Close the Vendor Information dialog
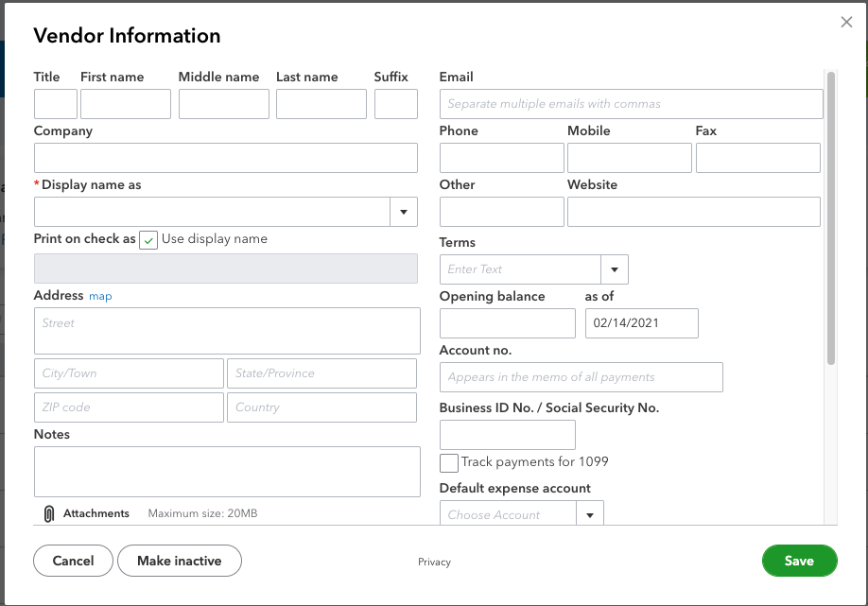The image size is (868, 606). (x=846, y=22)
